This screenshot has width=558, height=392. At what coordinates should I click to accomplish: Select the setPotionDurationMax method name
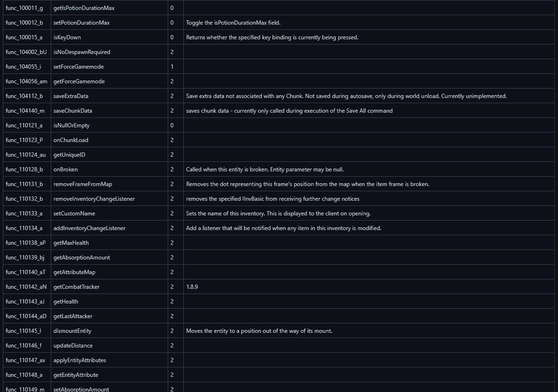click(81, 23)
